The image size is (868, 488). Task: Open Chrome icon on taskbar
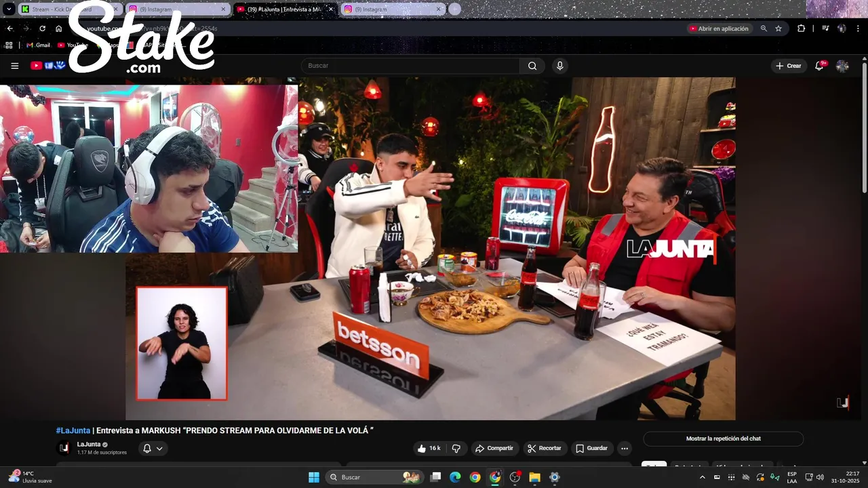pyautogui.click(x=475, y=477)
